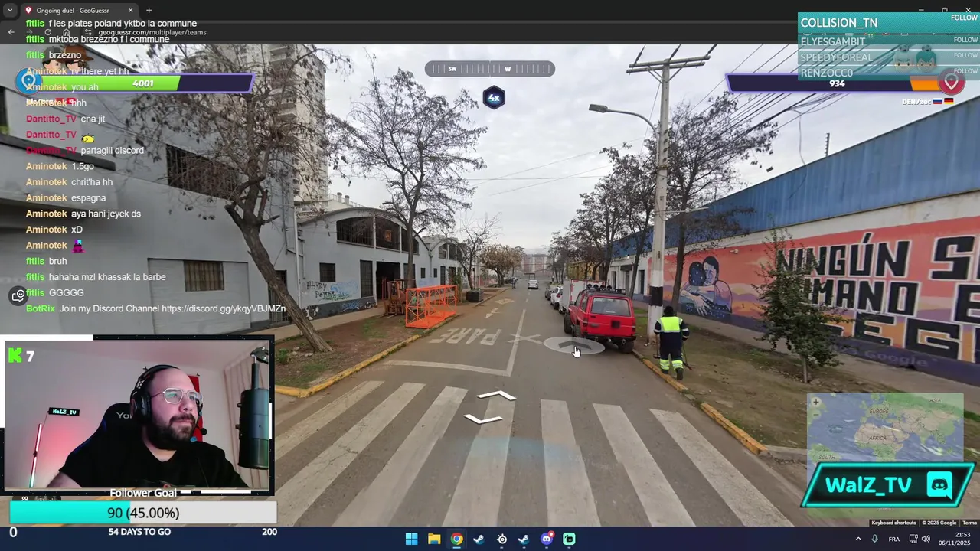
Task: Zoom in with map plus button
Action: pyautogui.click(x=816, y=402)
